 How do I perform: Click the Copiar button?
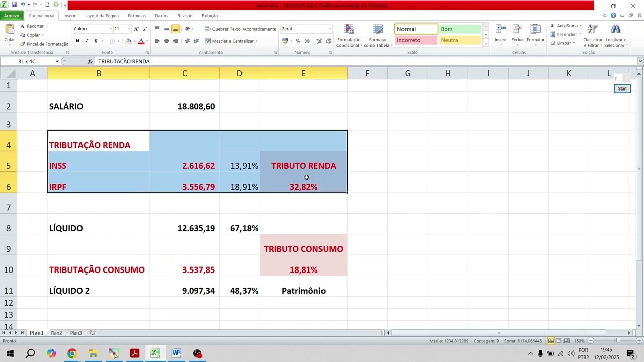click(31, 35)
